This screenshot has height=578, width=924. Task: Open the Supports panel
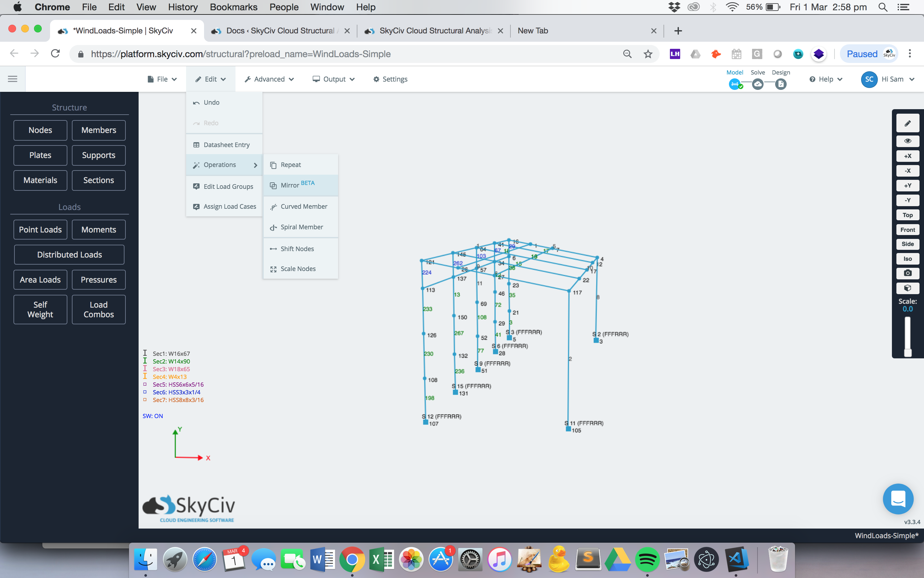click(98, 155)
